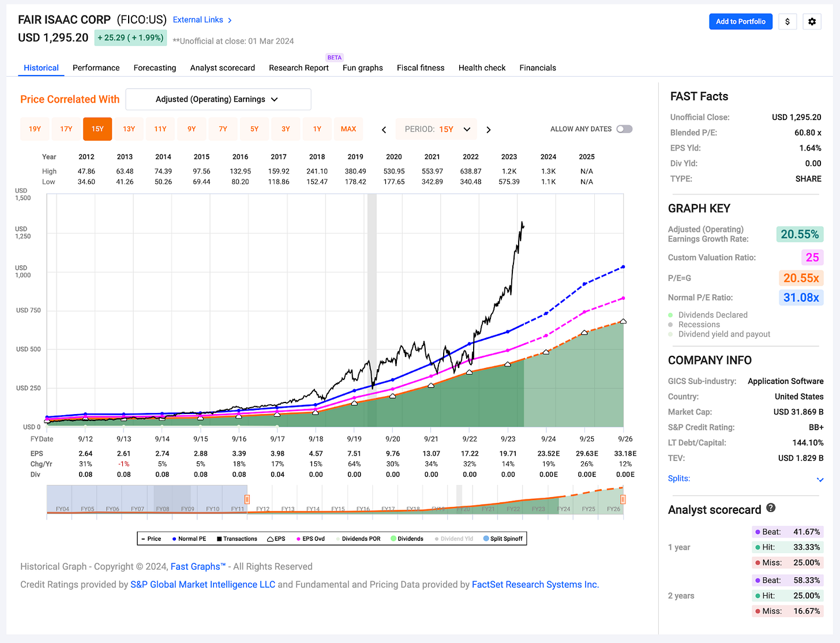Open the Health check tab
840x643 pixels.
coord(482,67)
